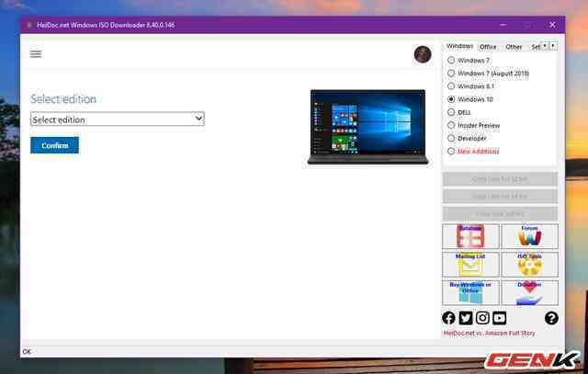This screenshot has height=374, width=588.
Task: Click the Copy Link for 32 bit button
Action: (x=500, y=179)
